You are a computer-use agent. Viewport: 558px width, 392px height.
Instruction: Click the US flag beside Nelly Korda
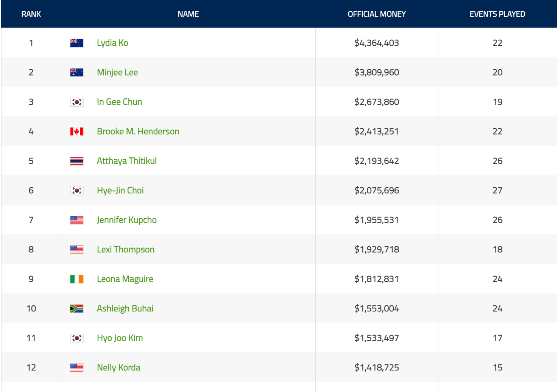[x=76, y=367]
